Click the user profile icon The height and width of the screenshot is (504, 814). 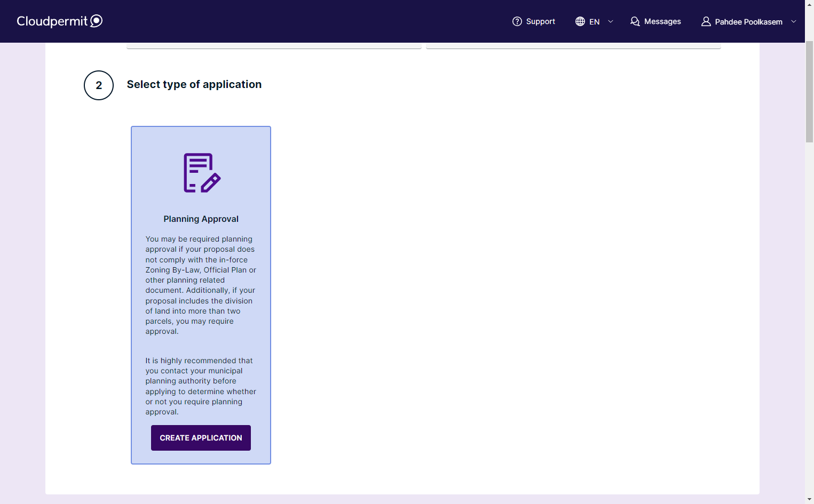pyautogui.click(x=706, y=21)
